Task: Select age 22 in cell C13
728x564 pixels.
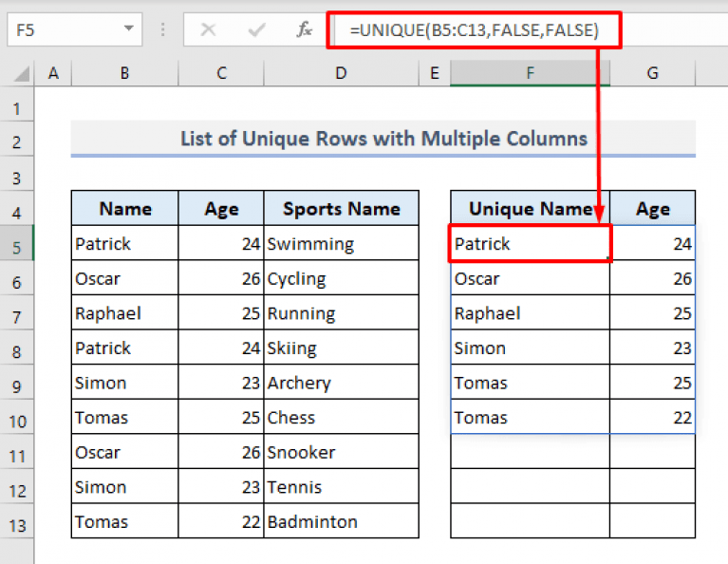Action: click(x=221, y=521)
